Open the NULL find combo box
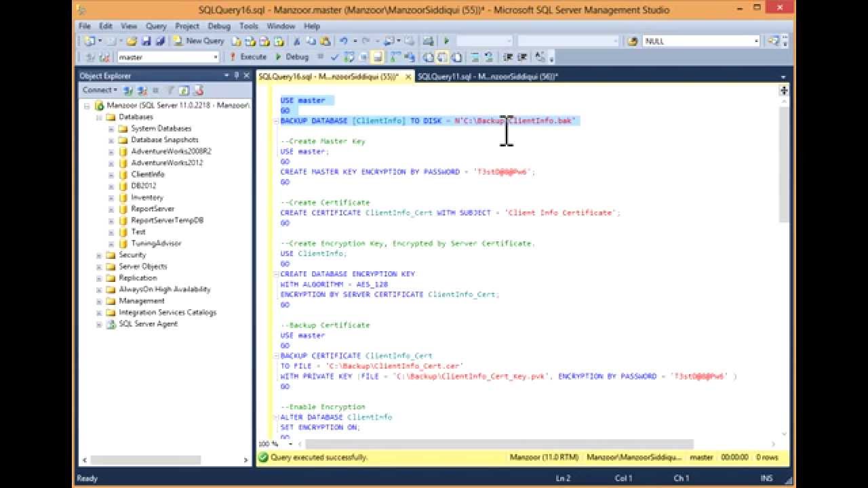The width and height of the screenshot is (868, 488). point(701,41)
